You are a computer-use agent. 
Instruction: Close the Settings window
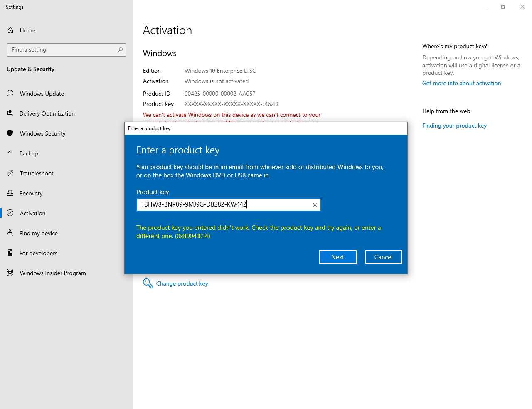click(x=522, y=7)
